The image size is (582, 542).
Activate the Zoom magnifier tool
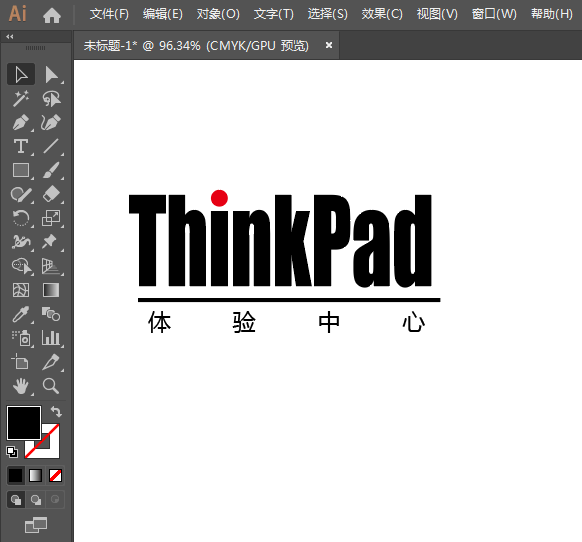51,386
